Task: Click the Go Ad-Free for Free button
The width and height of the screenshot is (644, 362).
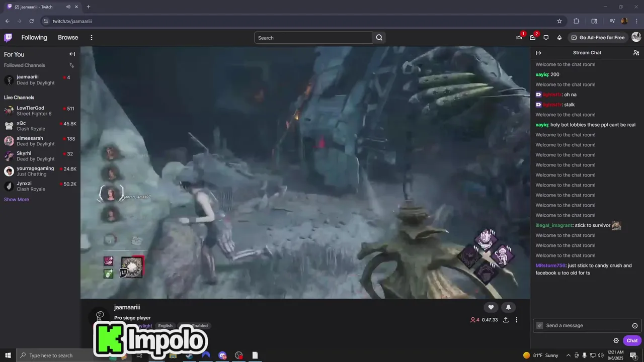Action: point(597,38)
